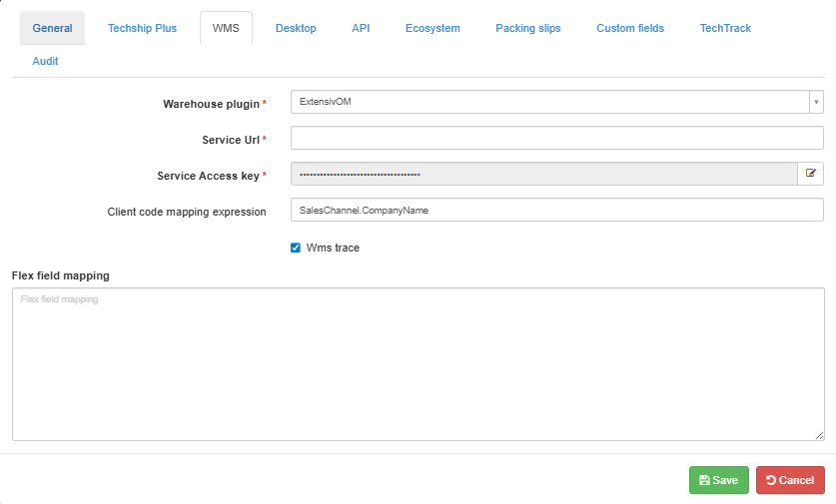Open the TechTrack tab
Image resolution: width=836 pixels, height=504 pixels.
click(x=725, y=28)
